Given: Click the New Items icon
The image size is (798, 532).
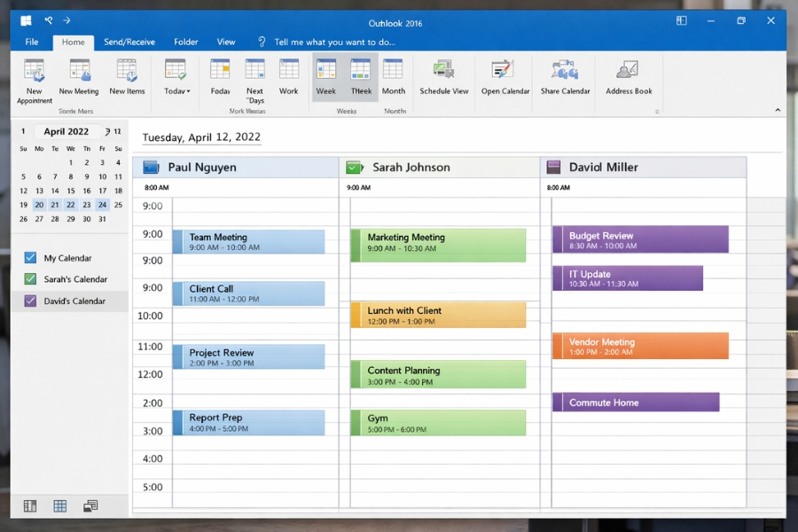Looking at the screenshot, I should click(124, 78).
